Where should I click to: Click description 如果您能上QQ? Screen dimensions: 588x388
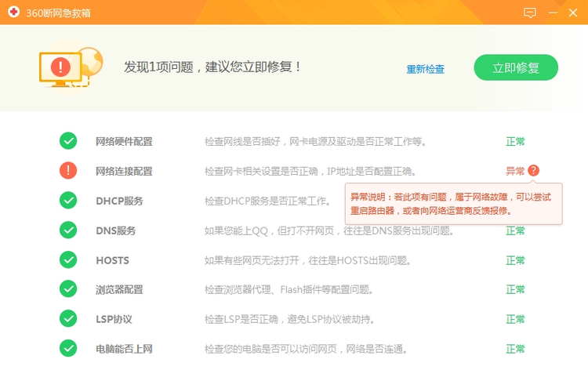pos(328,230)
